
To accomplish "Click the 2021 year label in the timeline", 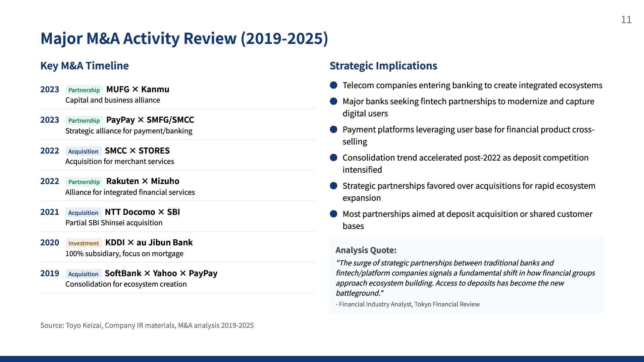I will [x=50, y=212].
